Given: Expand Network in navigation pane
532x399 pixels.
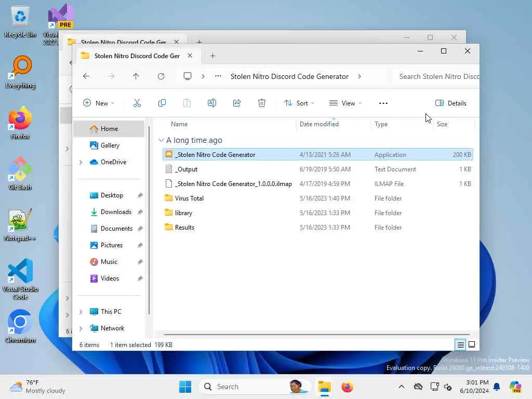Looking at the screenshot, I should pyautogui.click(x=81, y=328).
